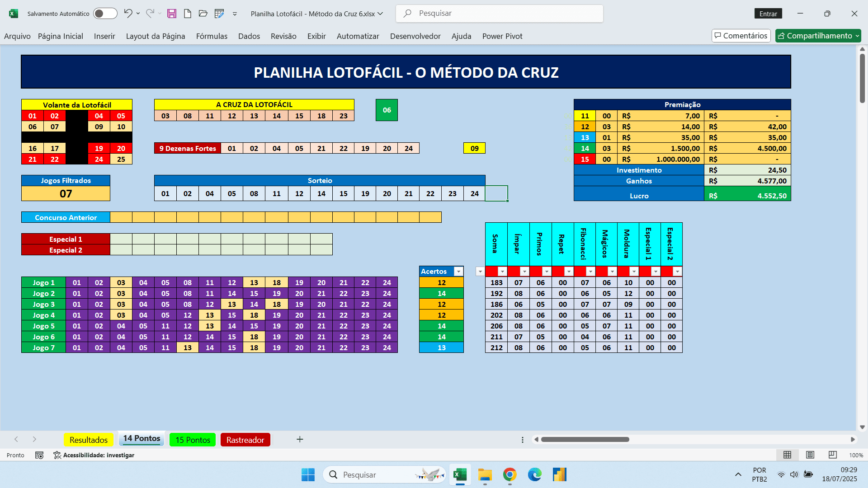Select Page Break Preview view icon

[x=833, y=455]
